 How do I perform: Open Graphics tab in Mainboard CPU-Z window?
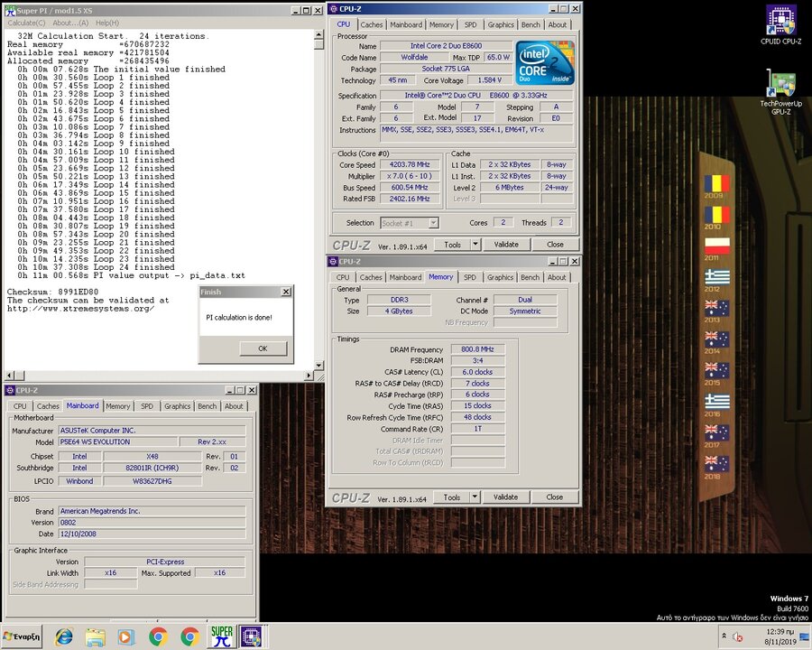[177, 406]
